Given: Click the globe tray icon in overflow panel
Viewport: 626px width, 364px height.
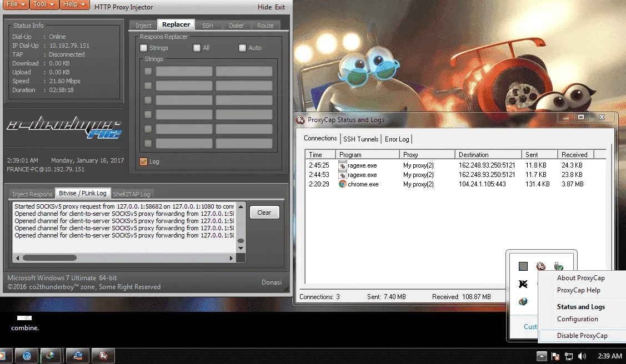Looking at the screenshot, I should click(523, 301).
